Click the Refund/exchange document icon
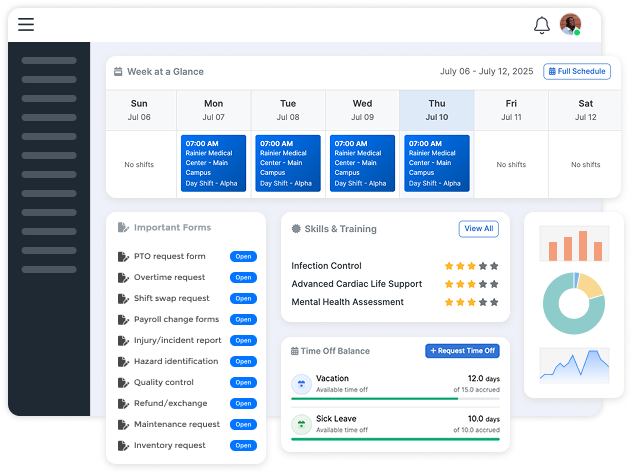This screenshot has height=474, width=632. pyautogui.click(x=123, y=403)
